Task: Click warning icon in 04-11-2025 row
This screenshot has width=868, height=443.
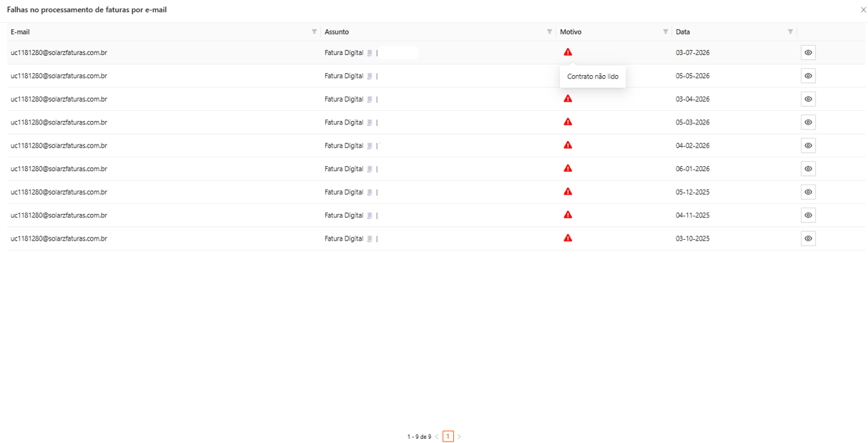Action: (568, 215)
